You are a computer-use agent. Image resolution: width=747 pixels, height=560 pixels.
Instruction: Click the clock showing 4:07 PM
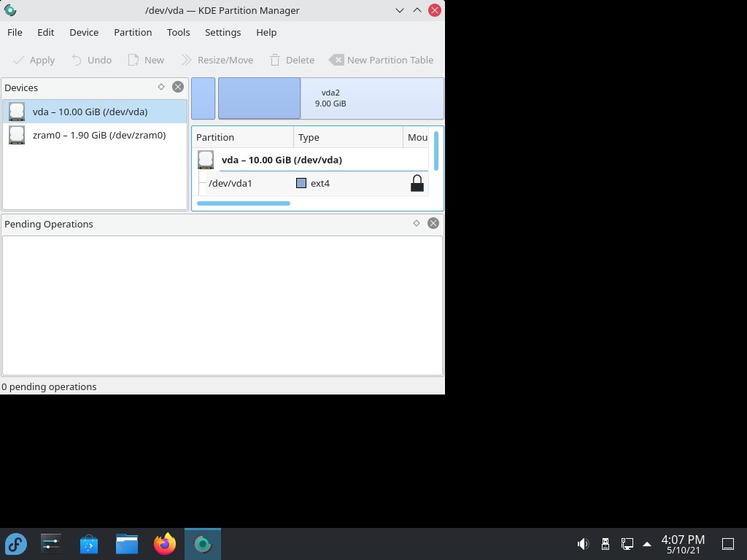click(683, 544)
